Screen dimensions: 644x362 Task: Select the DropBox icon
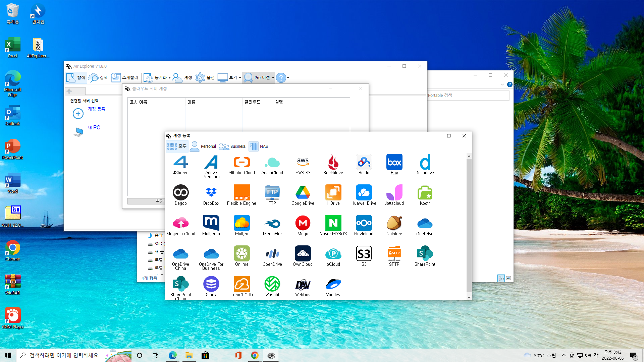pyautogui.click(x=211, y=195)
